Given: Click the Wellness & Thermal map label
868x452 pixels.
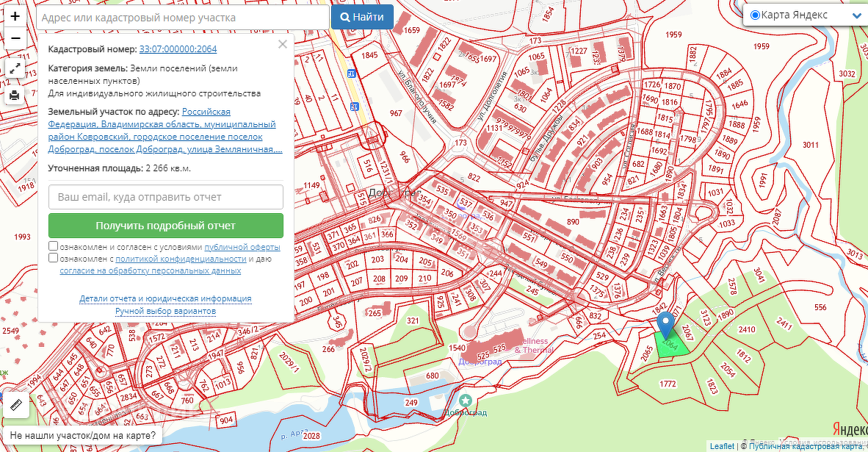Looking at the screenshot, I should tap(534, 345).
